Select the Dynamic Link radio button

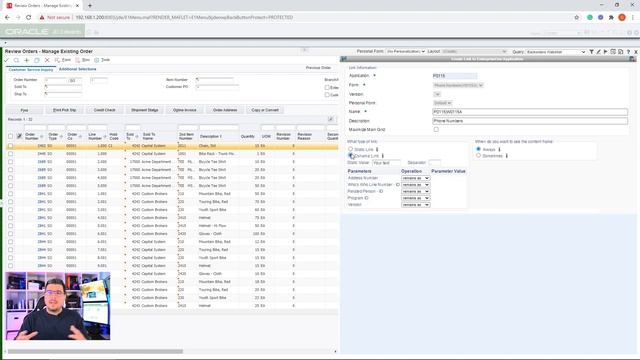[x=350, y=156]
